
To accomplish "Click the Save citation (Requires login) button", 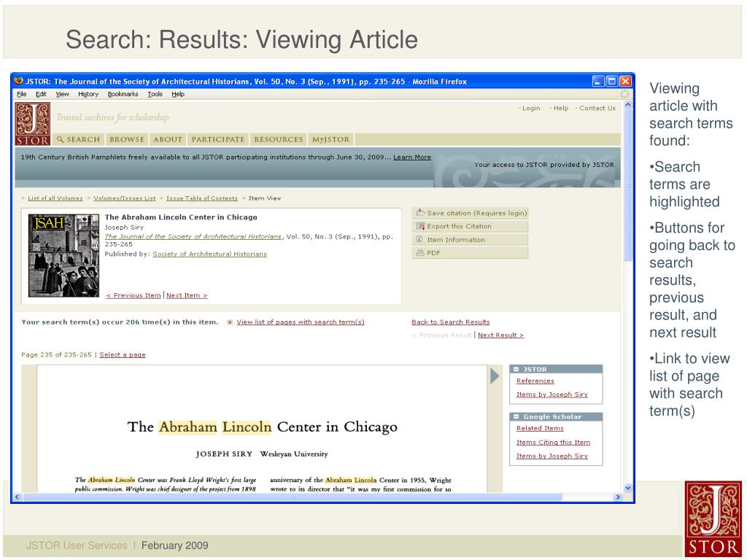I will 471,213.
